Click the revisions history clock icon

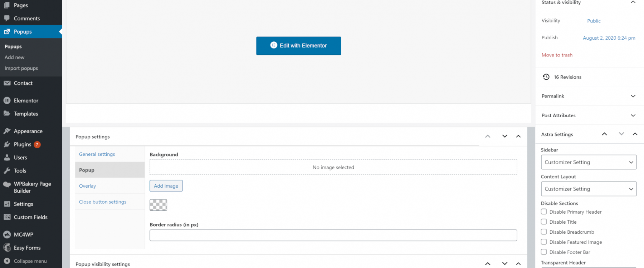tap(546, 77)
